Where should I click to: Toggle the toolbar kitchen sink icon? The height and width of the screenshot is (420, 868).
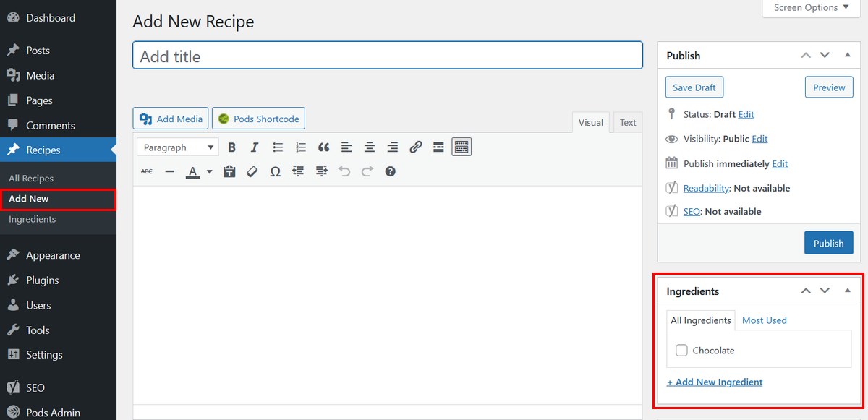click(x=461, y=147)
